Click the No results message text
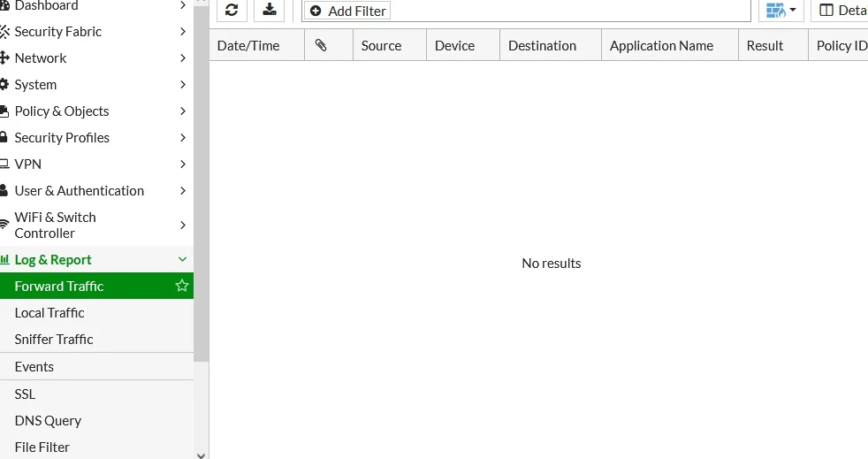 click(552, 264)
